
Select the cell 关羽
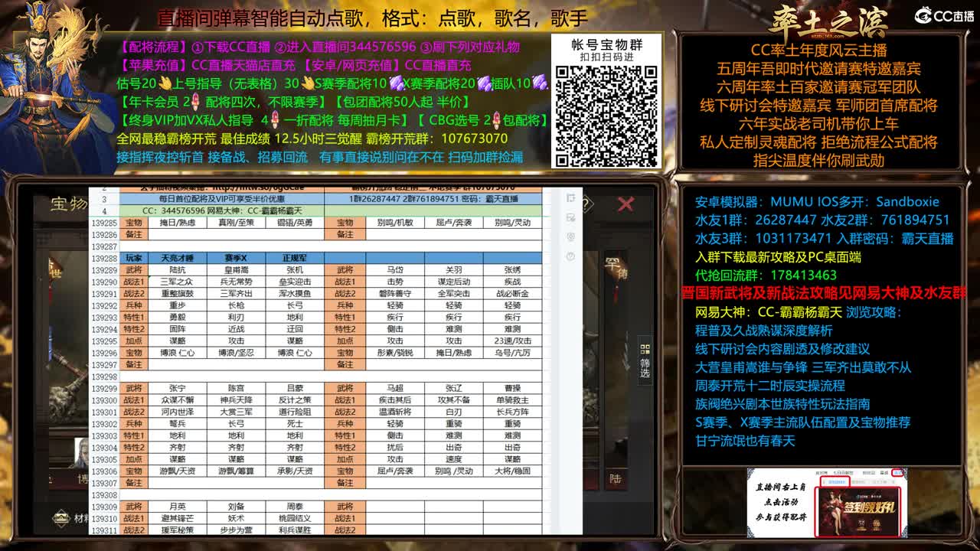tap(454, 270)
